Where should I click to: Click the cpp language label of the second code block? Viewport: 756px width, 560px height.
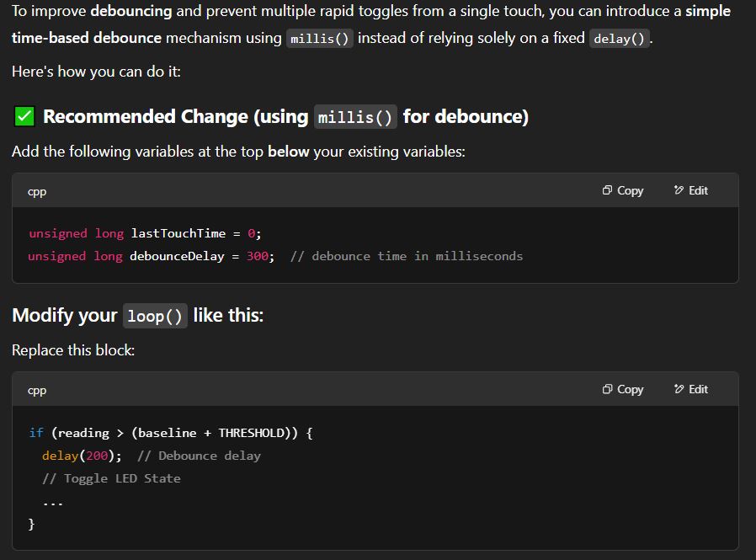(x=37, y=390)
